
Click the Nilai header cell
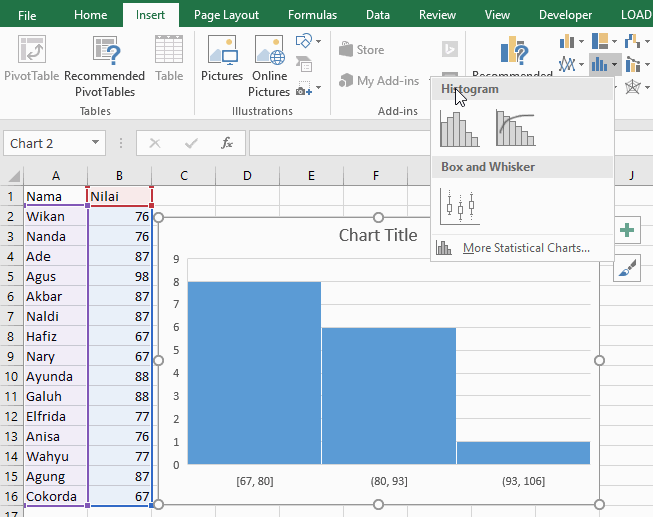[120, 196]
